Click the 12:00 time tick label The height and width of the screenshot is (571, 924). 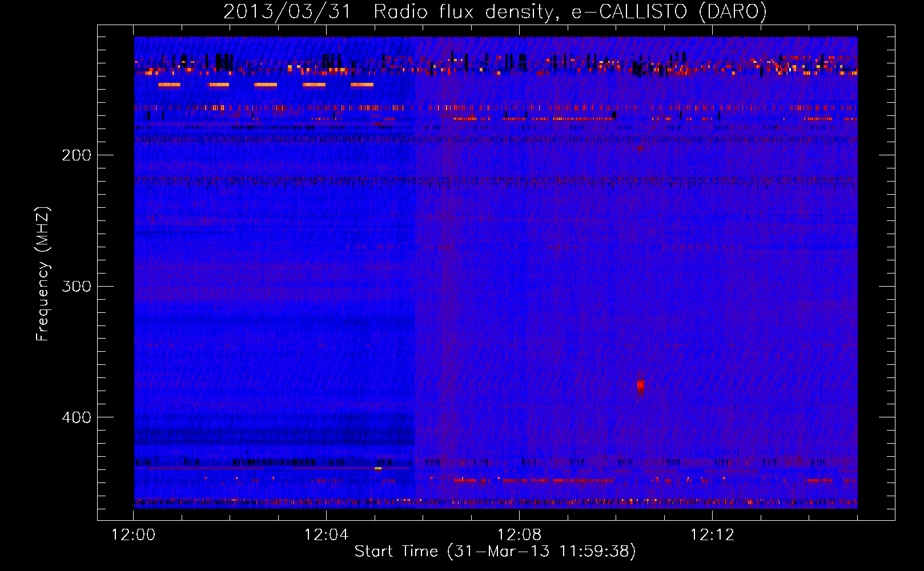pos(133,534)
